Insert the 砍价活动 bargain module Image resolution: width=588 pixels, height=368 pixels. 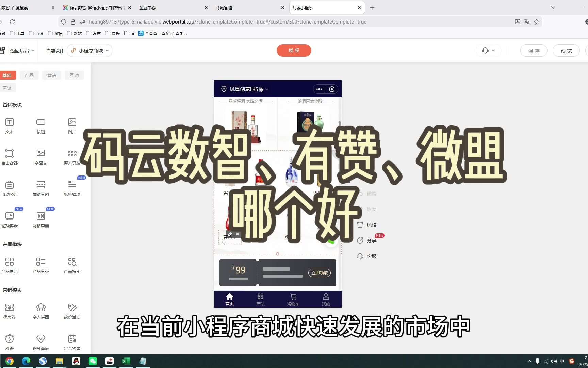72,311
